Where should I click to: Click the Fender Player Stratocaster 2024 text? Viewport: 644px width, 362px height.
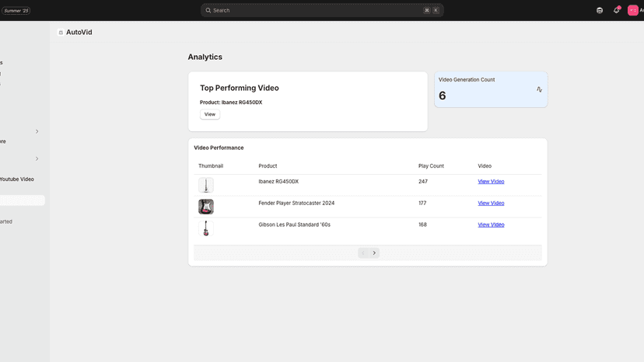[x=296, y=204]
